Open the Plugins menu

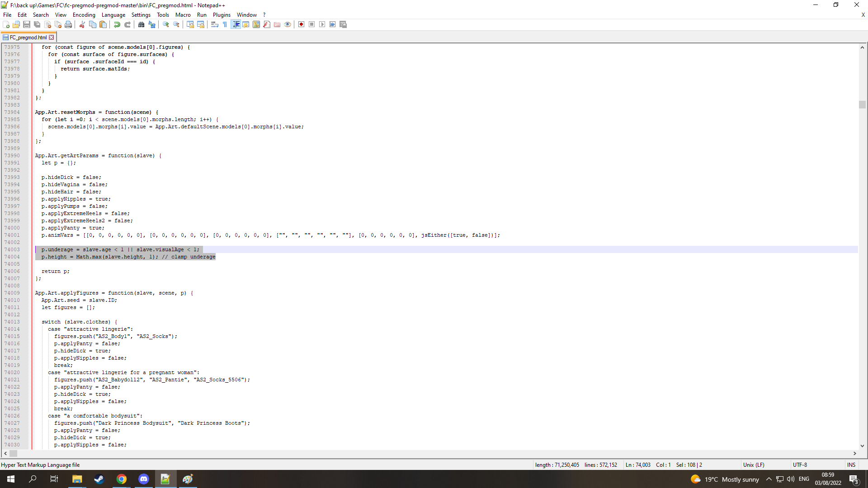pos(222,15)
